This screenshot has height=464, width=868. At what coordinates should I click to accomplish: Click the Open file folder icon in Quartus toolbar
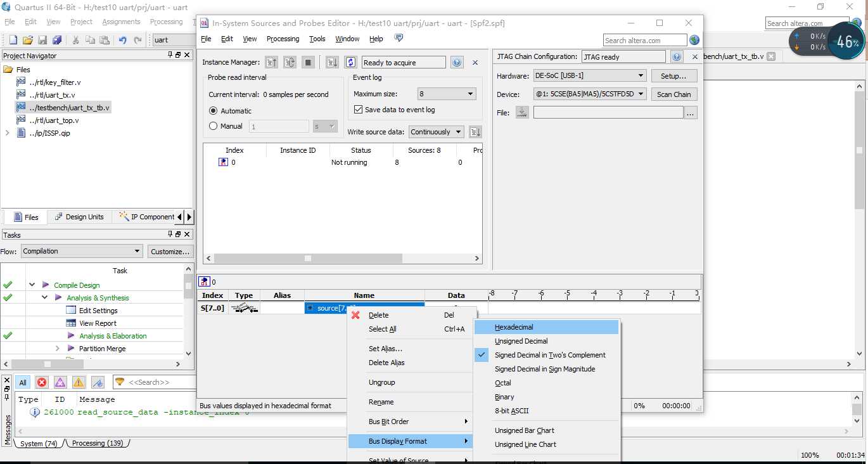28,40
